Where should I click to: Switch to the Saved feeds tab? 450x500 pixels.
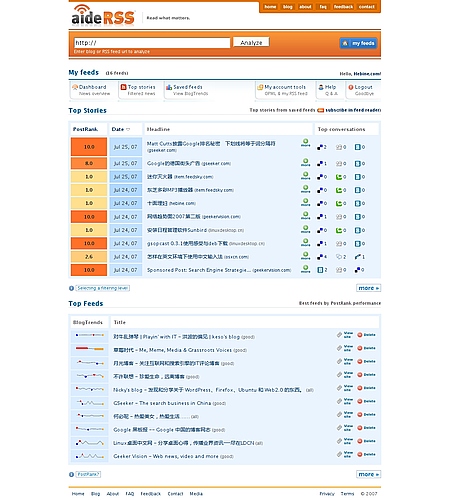(187, 90)
